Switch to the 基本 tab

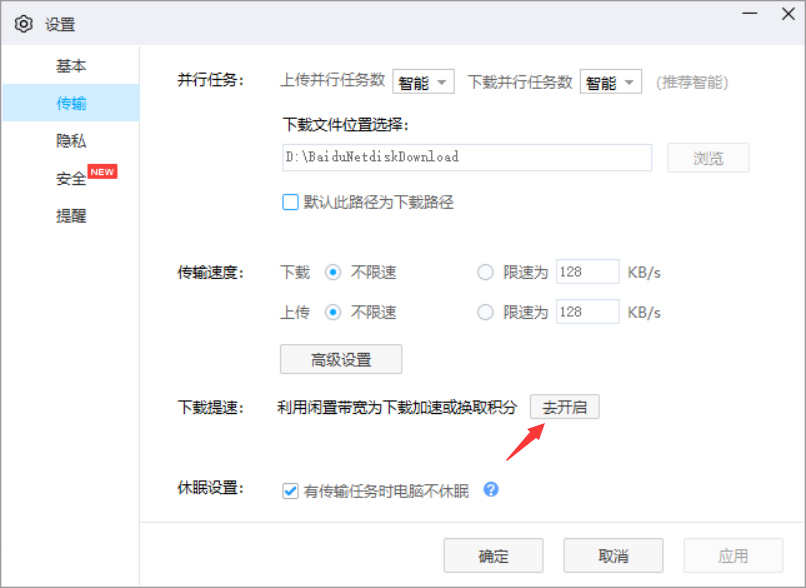tap(71, 65)
